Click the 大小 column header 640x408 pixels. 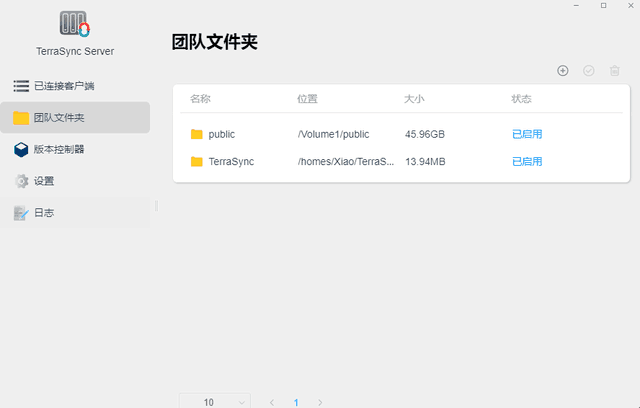tap(414, 99)
